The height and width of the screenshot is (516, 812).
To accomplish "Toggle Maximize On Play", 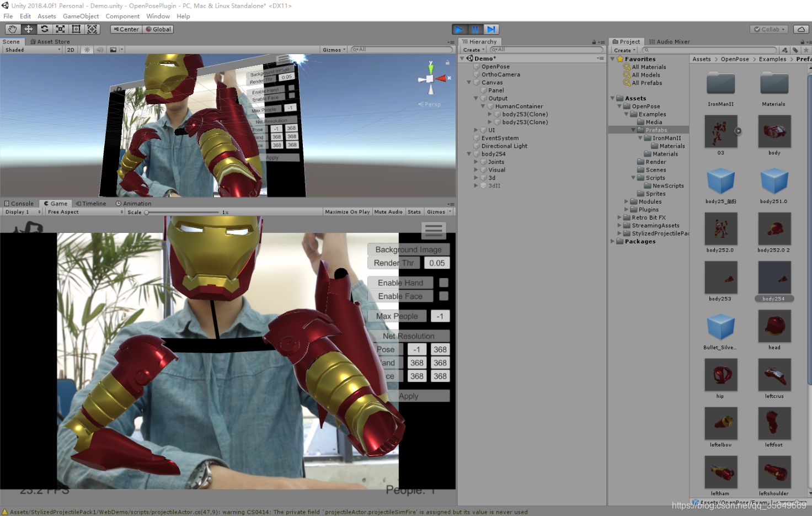I will click(x=347, y=212).
